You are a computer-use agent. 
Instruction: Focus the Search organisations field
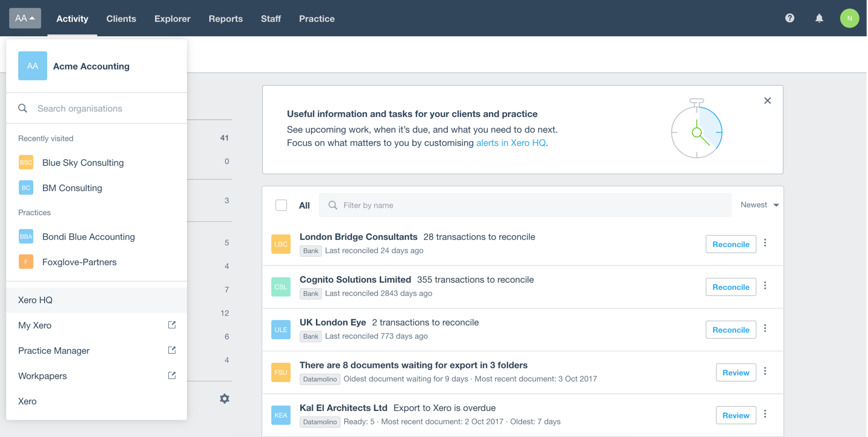(x=96, y=108)
